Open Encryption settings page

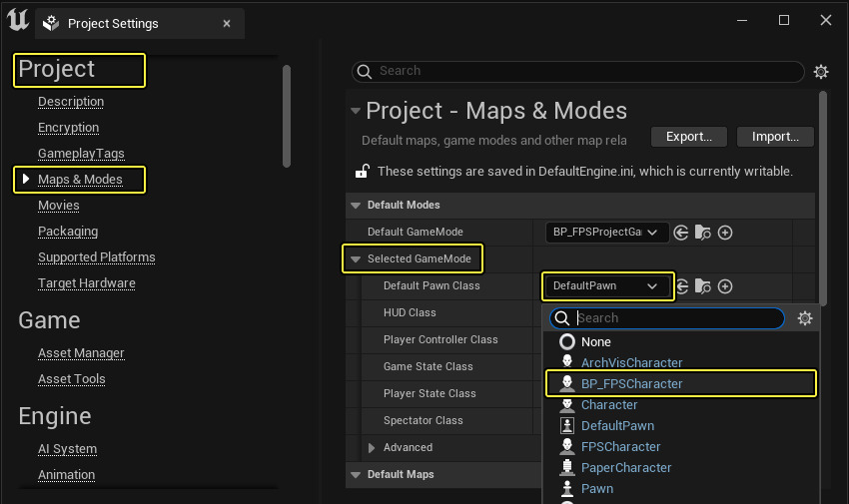coord(68,128)
